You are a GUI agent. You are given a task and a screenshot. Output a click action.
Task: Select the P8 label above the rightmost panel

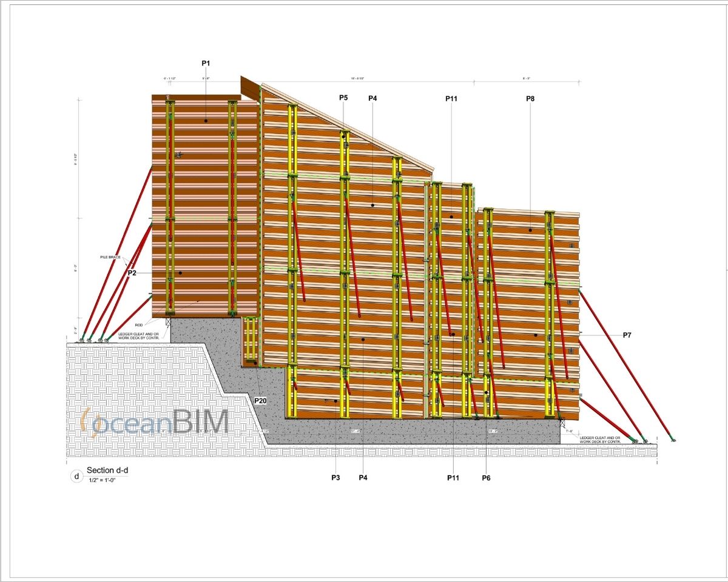pos(530,98)
